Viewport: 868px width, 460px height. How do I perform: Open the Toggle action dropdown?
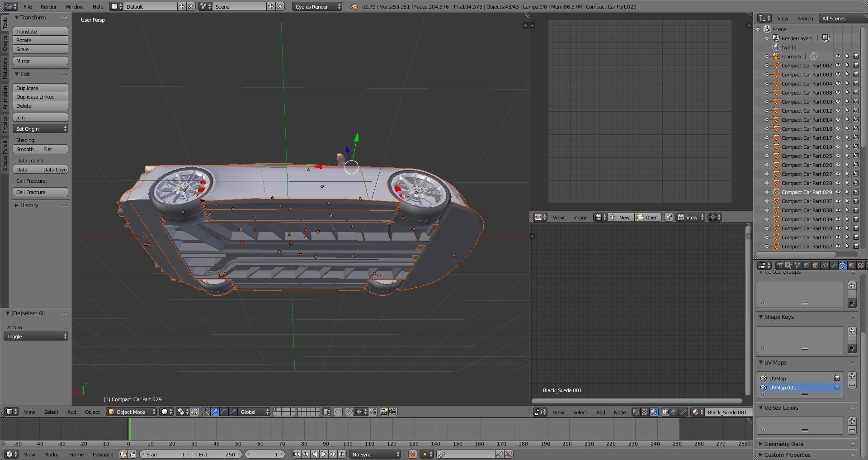36,337
